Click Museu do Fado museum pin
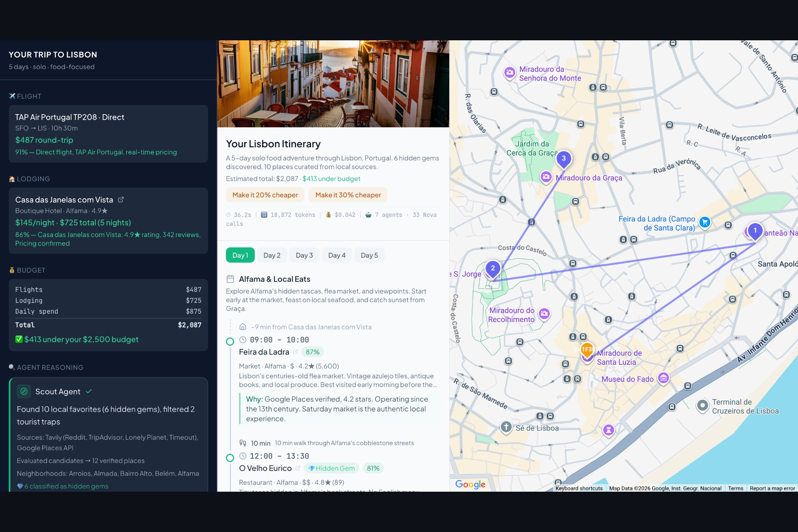This screenshot has height=532, width=798. point(663,378)
